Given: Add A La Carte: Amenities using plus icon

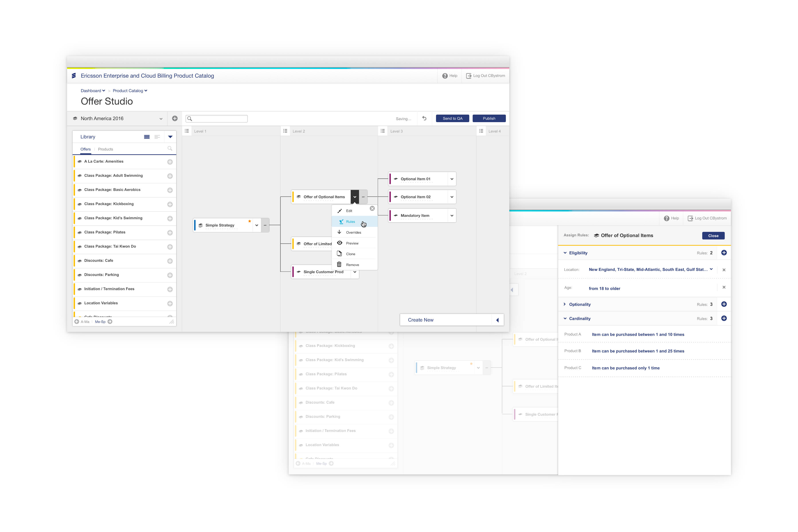Looking at the screenshot, I should (x=170, y=162).
